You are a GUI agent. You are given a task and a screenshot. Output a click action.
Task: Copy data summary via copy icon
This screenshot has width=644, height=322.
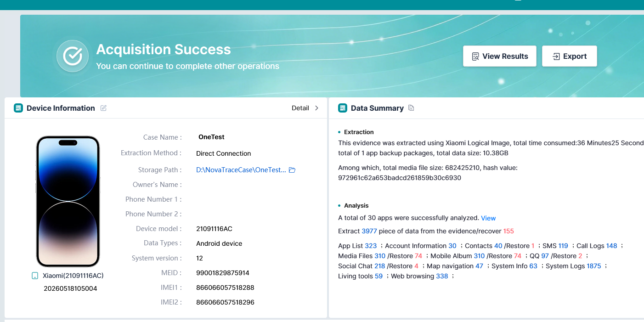[x=411, y=108]
